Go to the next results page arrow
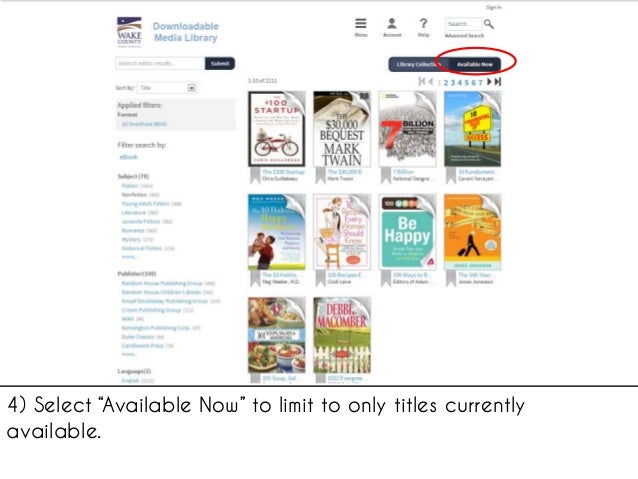Screen dimensions: 638x479 pos(489,82)
